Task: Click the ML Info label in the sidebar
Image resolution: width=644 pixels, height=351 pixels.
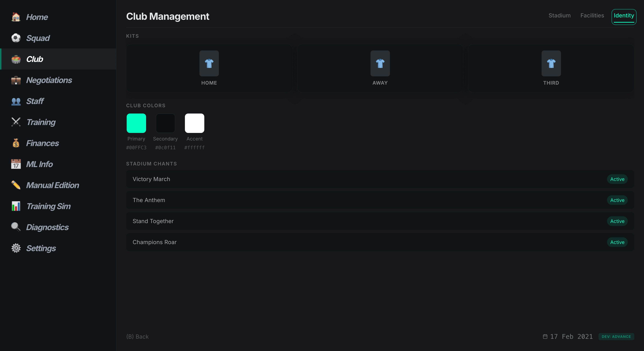Action: point(40,164)
